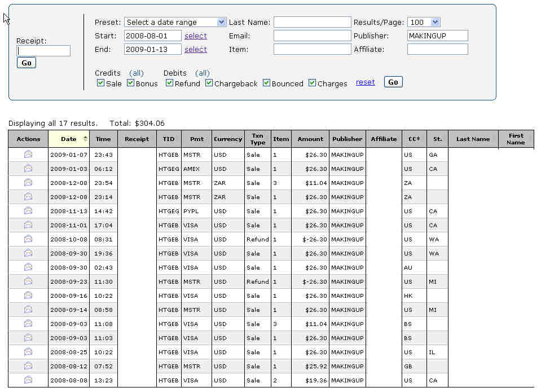This screenshot has height=392, width=541.
Task: Click into the Last Name input field
Action: coord(312,22)
